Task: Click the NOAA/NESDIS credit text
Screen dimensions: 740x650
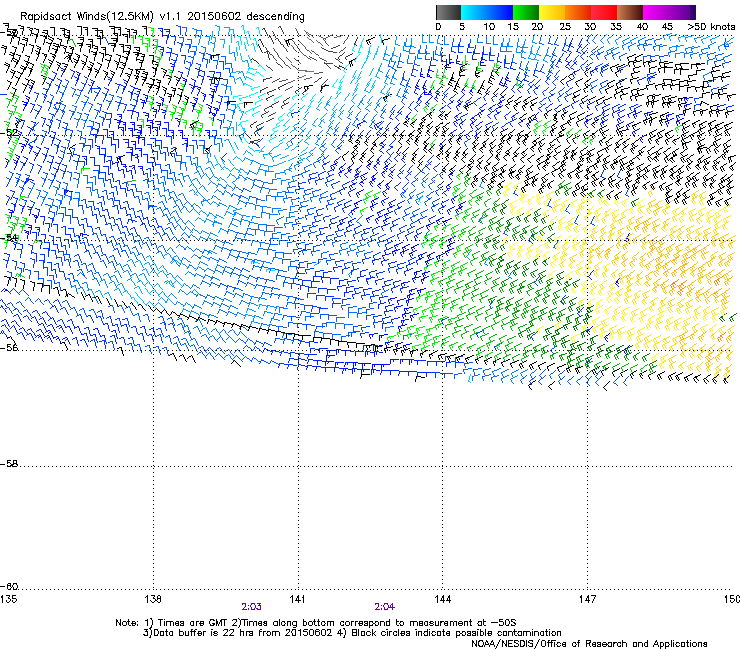Action: [589, 644]
